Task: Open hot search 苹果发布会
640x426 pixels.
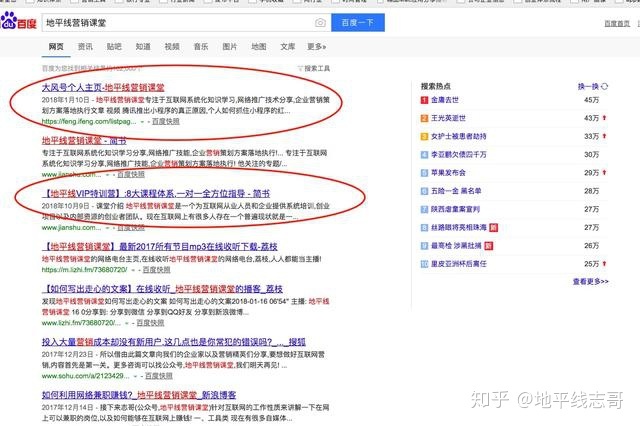Action: [448, 173]
